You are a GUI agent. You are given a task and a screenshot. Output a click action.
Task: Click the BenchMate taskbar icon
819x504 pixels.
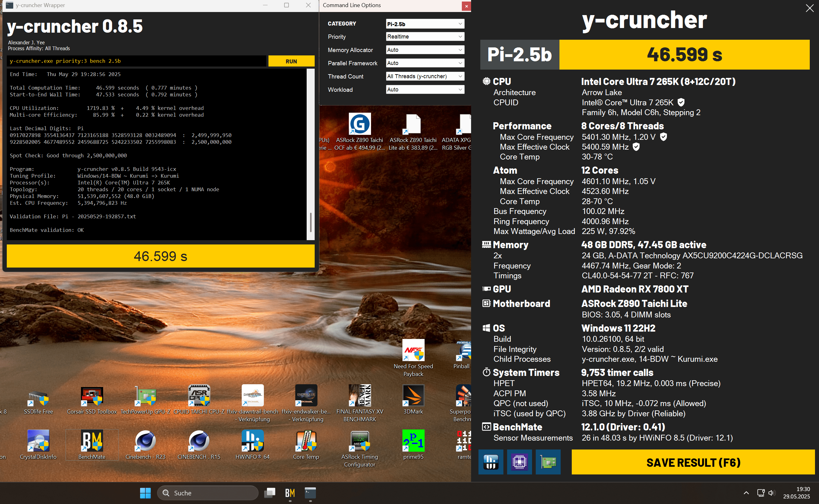(290, 493)
